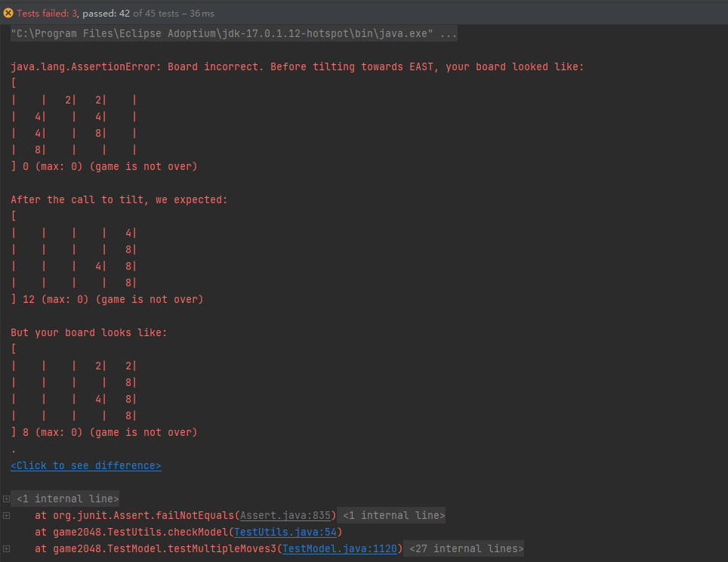Click the 'passed: 42' count text

106,14
